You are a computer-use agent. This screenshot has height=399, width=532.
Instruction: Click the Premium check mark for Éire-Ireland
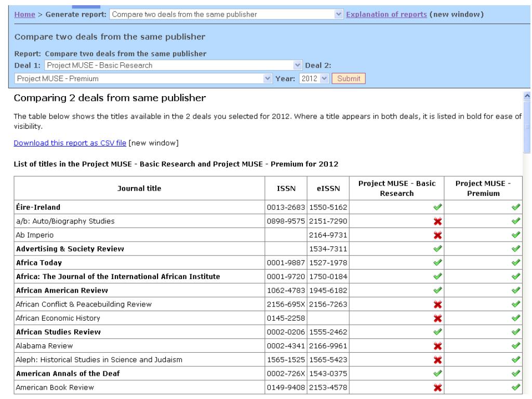516,207
